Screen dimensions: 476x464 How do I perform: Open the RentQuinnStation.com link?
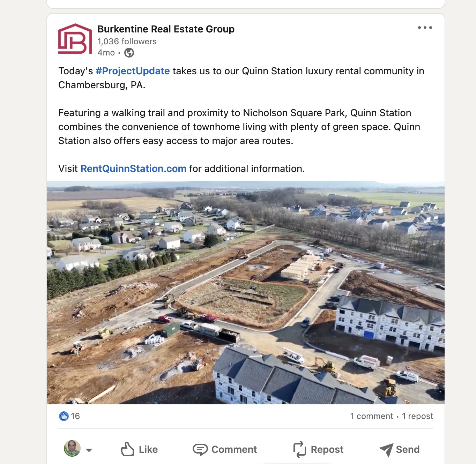pyautogui.click(x=133, y=169)
